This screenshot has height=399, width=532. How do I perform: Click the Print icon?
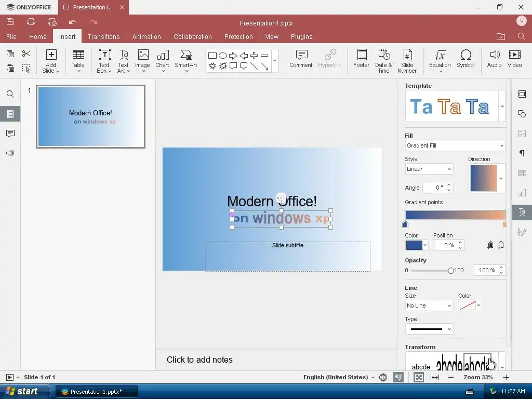pos(31,22)
